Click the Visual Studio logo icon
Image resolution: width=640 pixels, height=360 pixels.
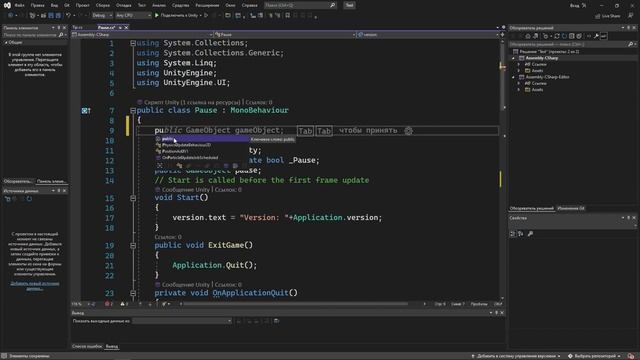click(x=7, y=5)
